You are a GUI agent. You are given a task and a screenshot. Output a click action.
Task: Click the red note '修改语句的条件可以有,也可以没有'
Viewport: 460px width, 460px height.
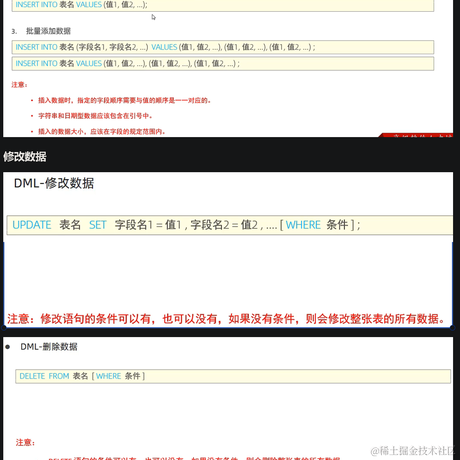pos(227,319)
